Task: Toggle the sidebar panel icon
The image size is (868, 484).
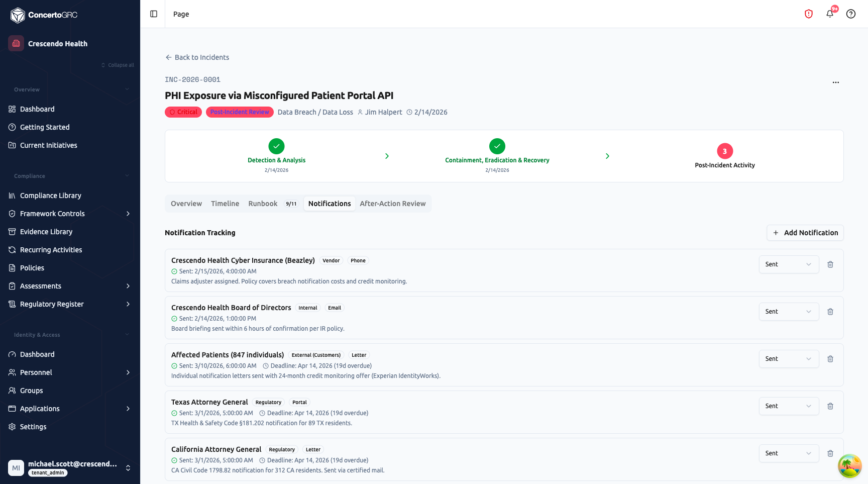Action: 154,14
